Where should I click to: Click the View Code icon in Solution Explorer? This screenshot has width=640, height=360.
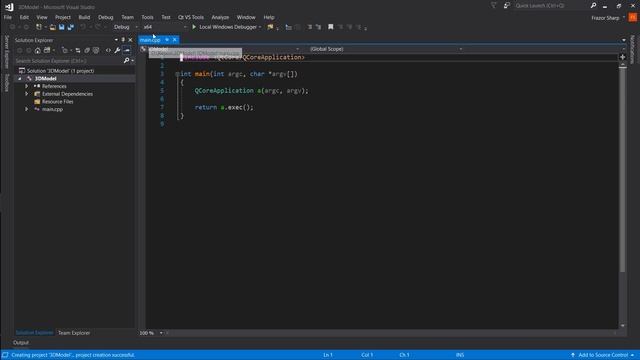click(x=108, y=50)
